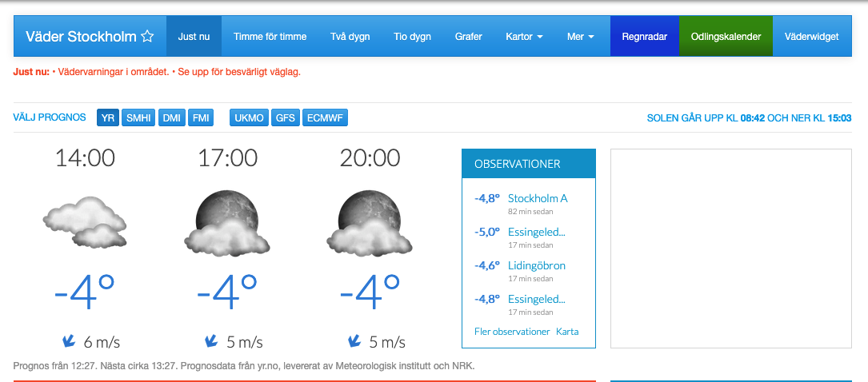Click the moon and cloud icon for 17:00
This screenshot has height=382, width=868.
pos(227,223)
